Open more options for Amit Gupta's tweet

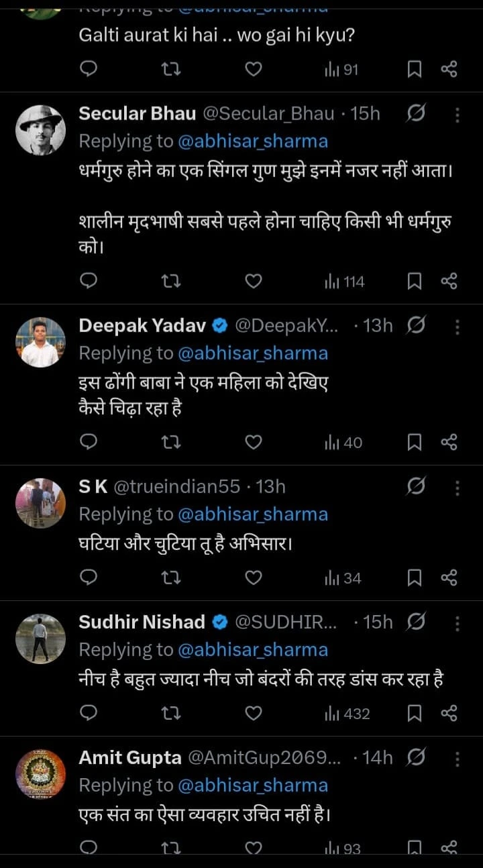[458, 759]
